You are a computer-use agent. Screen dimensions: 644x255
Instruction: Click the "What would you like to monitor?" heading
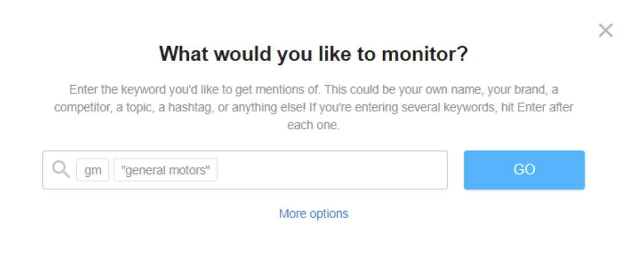(x=313, y=54)
